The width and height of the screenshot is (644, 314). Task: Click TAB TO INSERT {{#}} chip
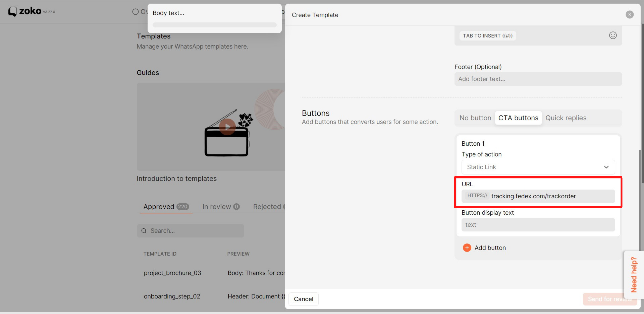tap(488, 36)
